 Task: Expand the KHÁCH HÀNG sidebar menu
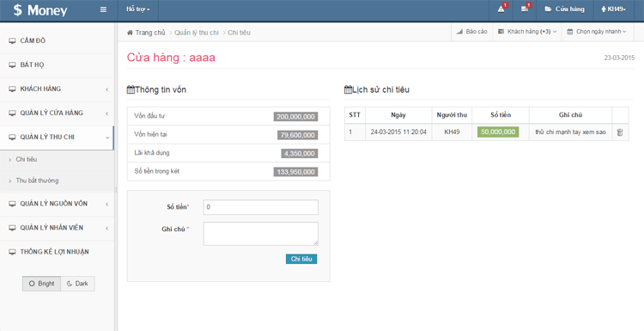tap(57, 89)
